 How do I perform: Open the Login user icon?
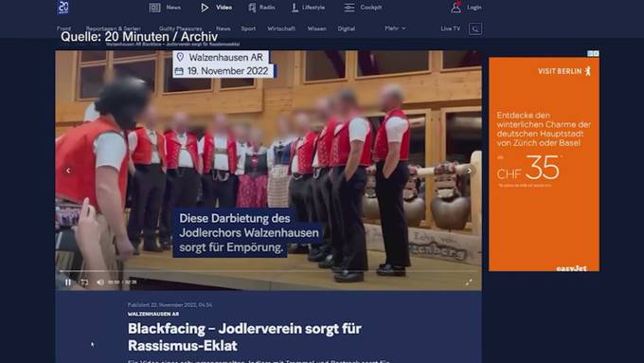coord(456,7)
